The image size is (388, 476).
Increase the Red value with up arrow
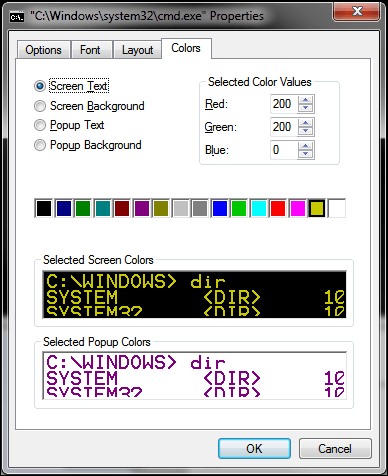[x=305, y=100]
